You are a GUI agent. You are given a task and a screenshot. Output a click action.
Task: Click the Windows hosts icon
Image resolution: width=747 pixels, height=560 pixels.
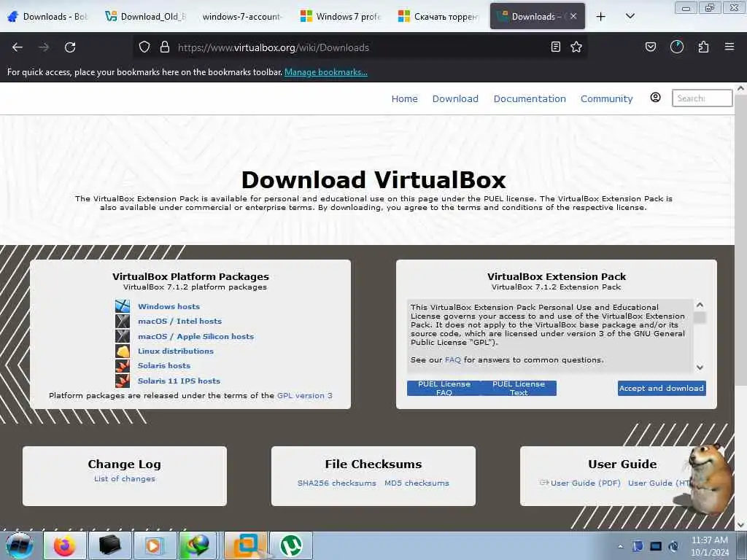[x=123, y=306]
